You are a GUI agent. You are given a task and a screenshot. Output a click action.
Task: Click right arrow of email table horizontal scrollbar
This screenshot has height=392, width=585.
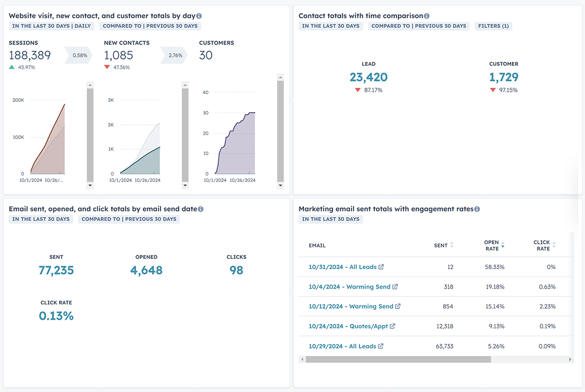(570, 359)
